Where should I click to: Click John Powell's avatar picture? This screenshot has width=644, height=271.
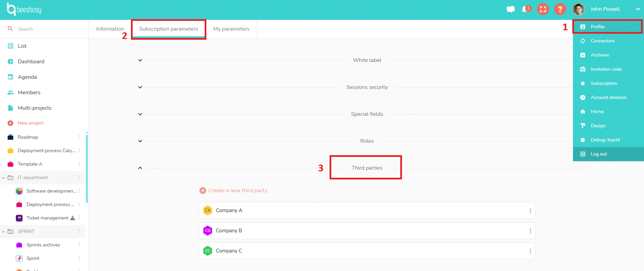point(578,9)
